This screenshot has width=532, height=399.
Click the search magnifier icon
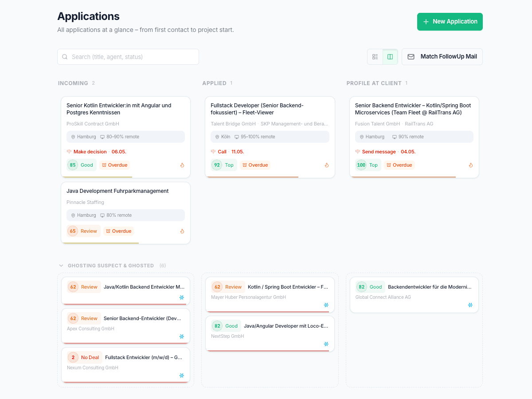point(65,57)
